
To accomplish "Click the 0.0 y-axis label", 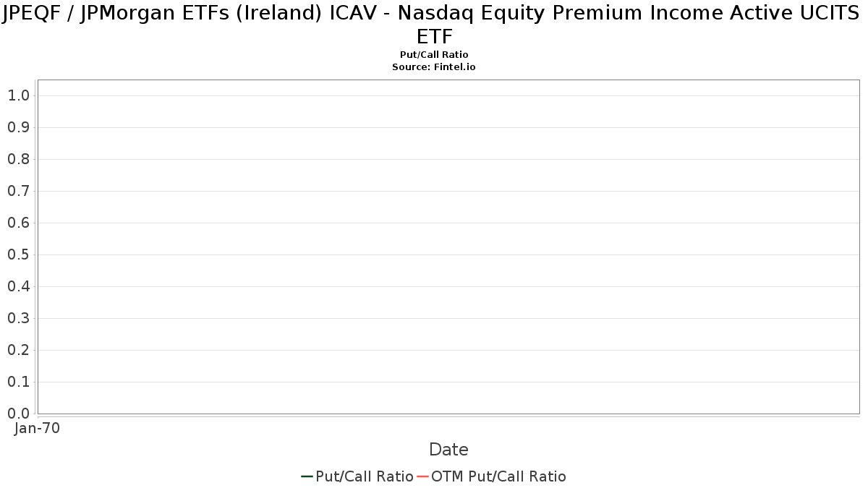I will [x=18, y=414].
